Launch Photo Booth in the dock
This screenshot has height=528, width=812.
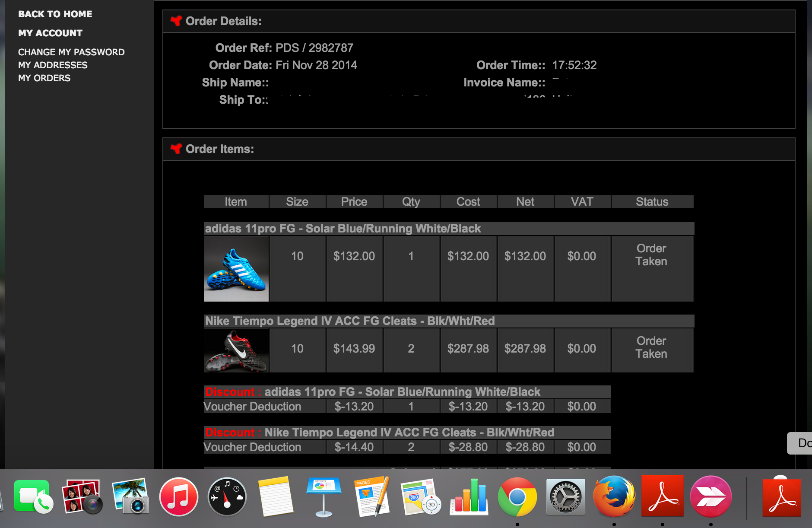coord(82,496)
